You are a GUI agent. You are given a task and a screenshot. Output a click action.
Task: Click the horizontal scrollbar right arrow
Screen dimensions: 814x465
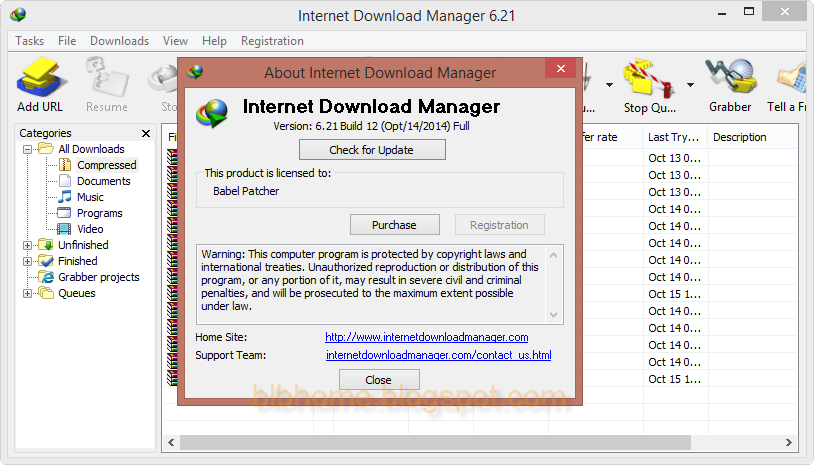[789, 443]
